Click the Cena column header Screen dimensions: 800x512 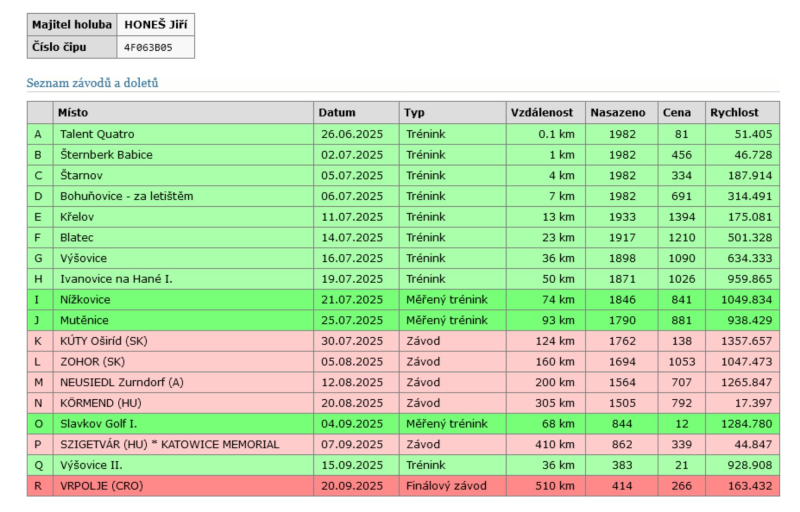click(676, 113)
